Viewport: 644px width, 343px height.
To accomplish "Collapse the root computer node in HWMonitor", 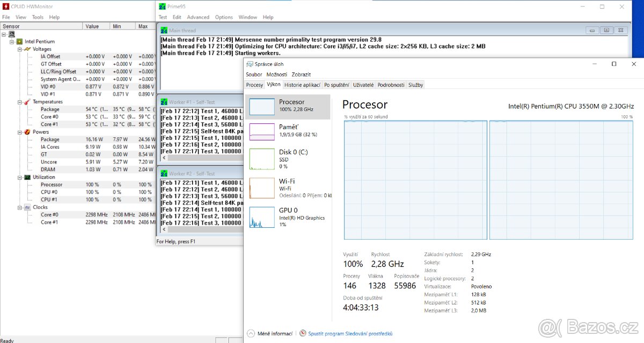I will pos(4,34).
